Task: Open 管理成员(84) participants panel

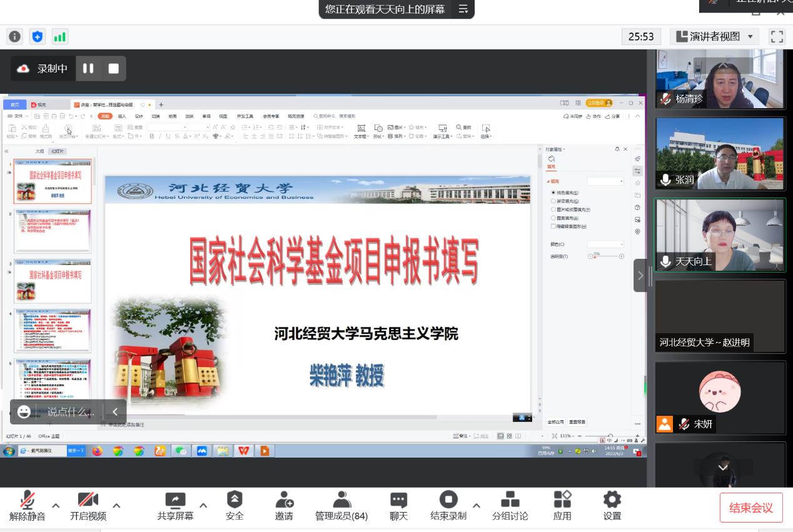Action: tap(341, 506)
